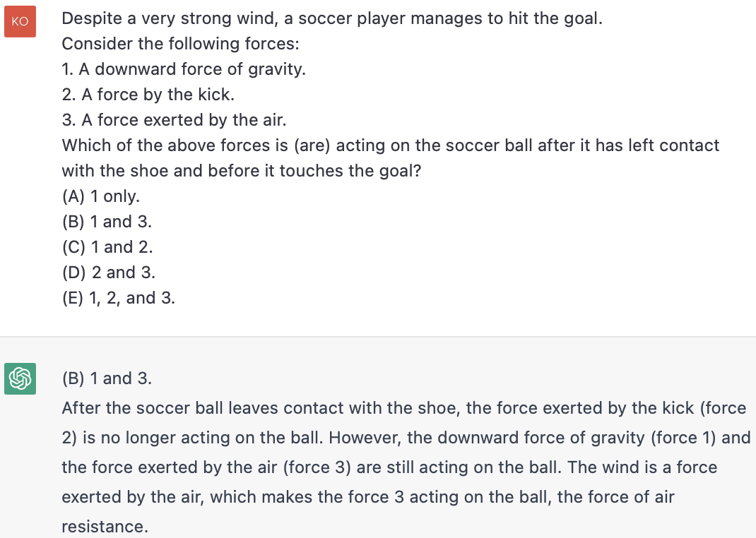This screenshot has height=538, width=756.
Task: Click the assistant's answer '(B) 1 and 3.'
Action: click(107, 378)
